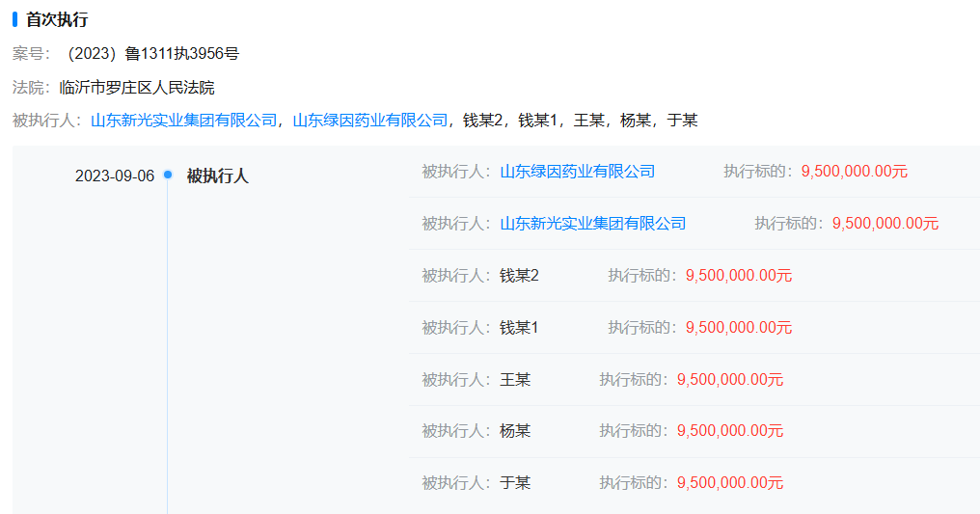Select 王某 in the detail list

(x=515, y=380)
